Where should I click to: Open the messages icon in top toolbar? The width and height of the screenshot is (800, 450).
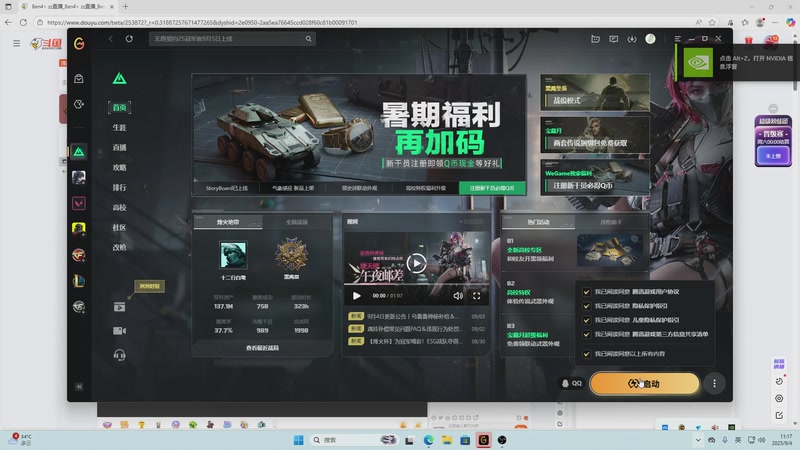[x=614, y=39]
